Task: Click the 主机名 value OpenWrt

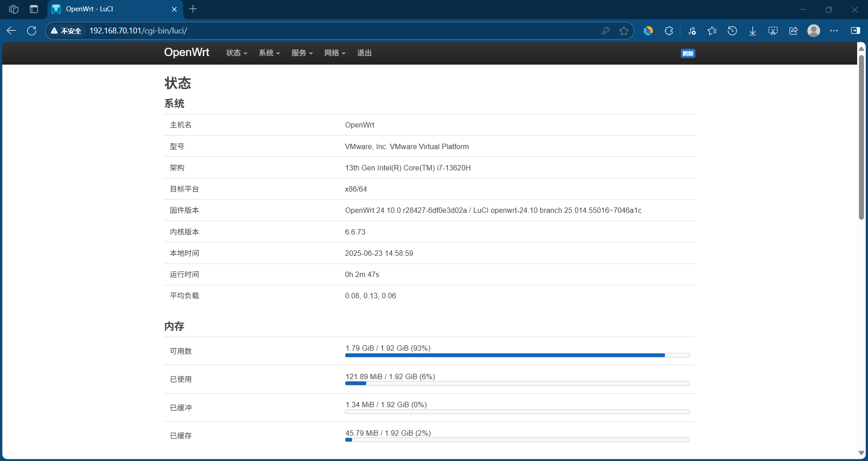Action: pyautogui.click(x=360, y=125)
